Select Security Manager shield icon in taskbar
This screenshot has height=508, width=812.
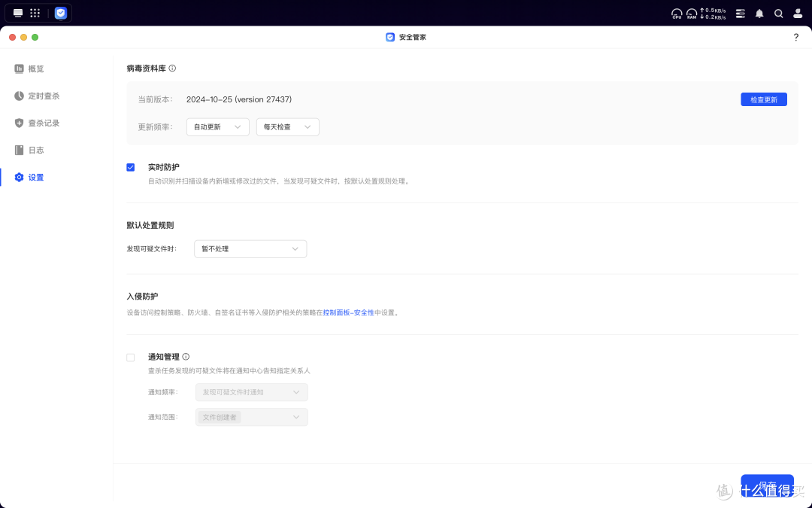(61, 13)
